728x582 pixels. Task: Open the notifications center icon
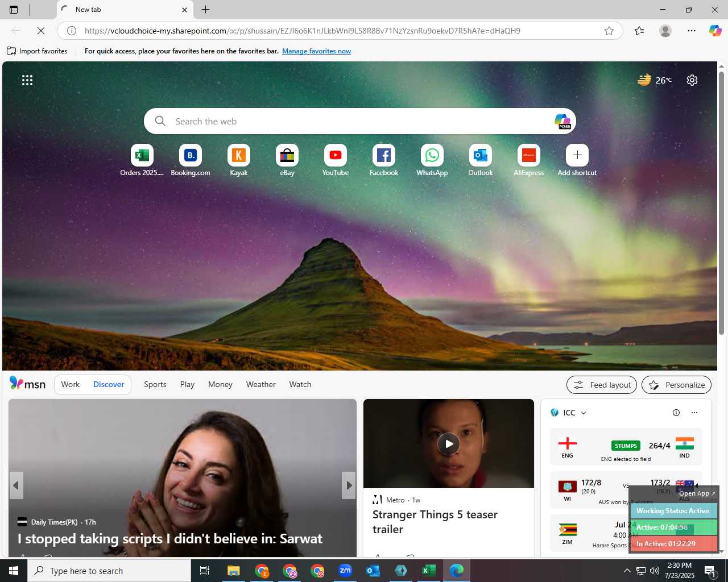point(710,571)
